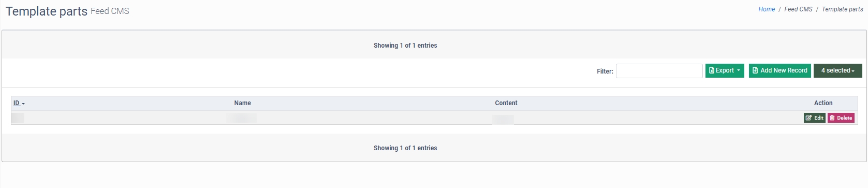The image size is (868, 188).
Task: Select the blurred Name cell in the first row
Action: [242, 118]
